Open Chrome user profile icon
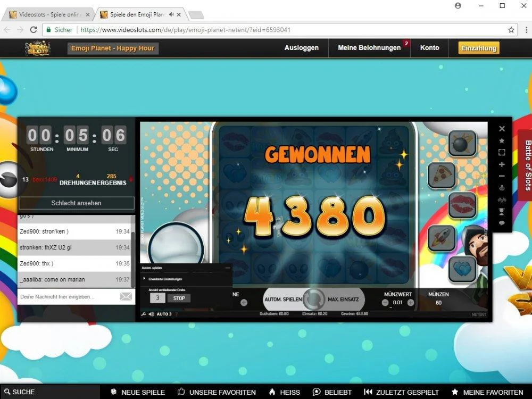This screenshot has width=532, height=399. coord(458,6)
